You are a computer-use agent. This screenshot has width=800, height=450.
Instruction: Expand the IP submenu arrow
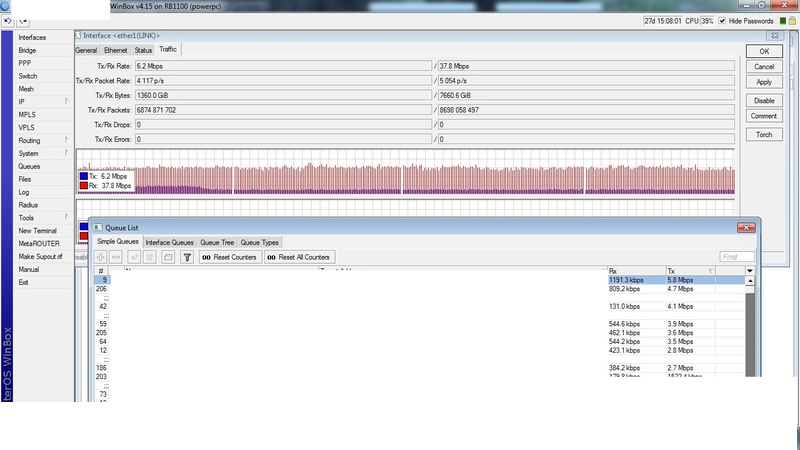tap(66, 101)
